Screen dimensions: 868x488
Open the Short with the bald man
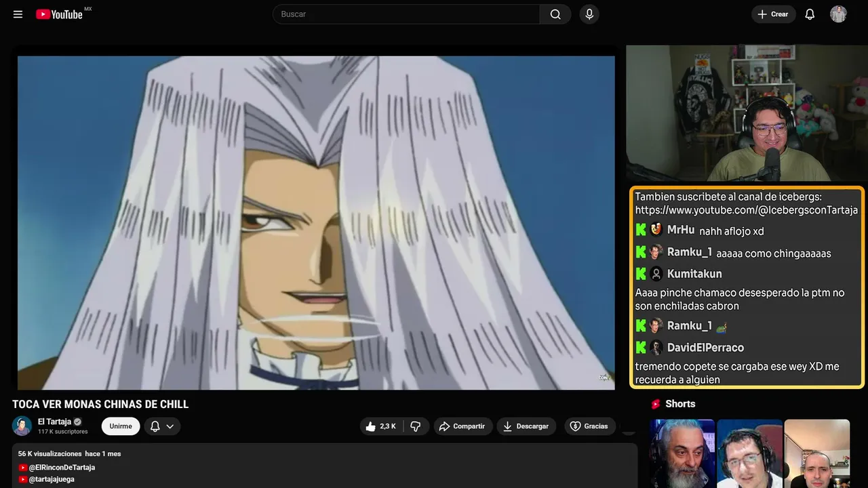coord(816,453)
